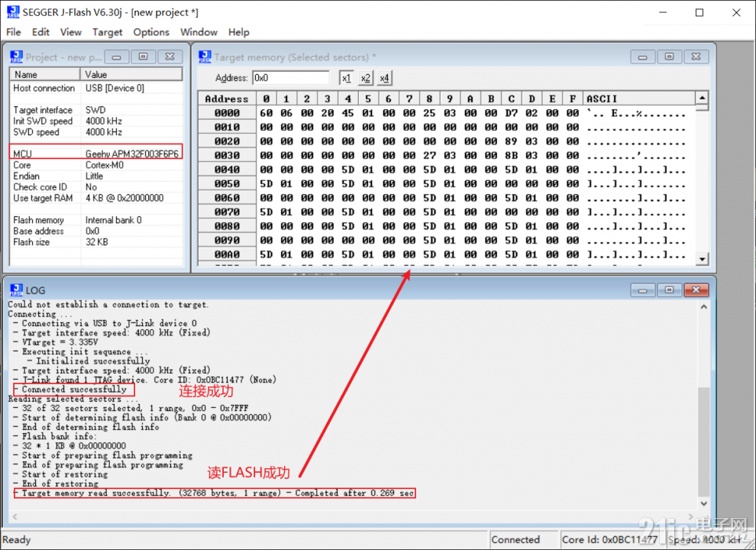Click log line "Connecting via USB to J-Link device 0"
Viewport: 756px width, 550px height.
tap(105, 323)
